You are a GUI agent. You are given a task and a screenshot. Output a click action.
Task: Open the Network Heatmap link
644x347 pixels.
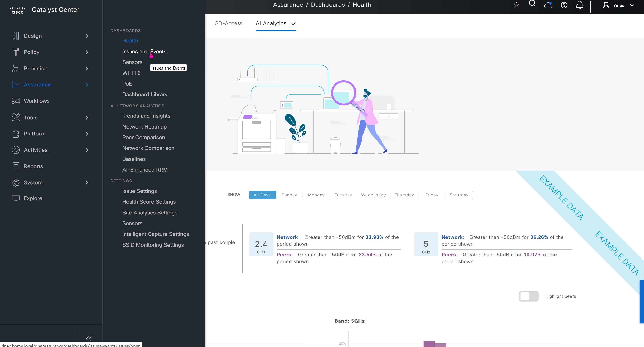coord(144,127)
